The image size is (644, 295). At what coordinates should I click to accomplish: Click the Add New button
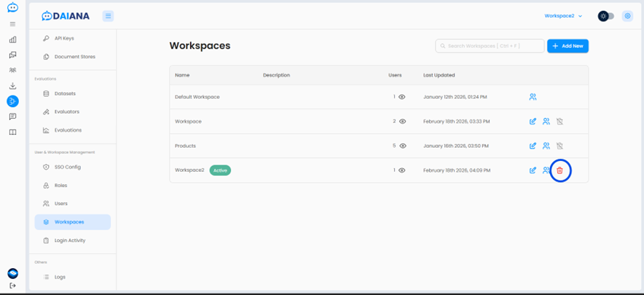pyautogui.click(x=568, y=46)
